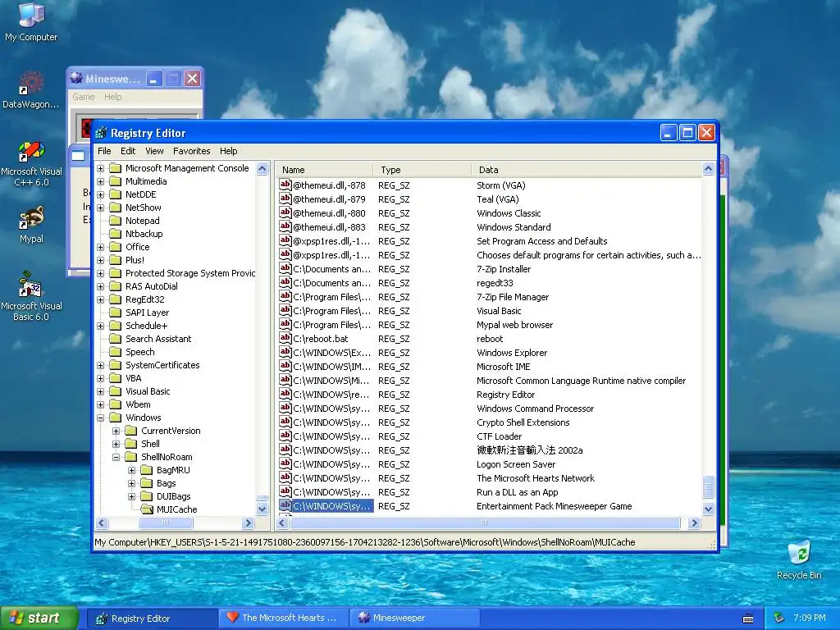Click value icon for Microsoft IME row

[x=285, y=366]
